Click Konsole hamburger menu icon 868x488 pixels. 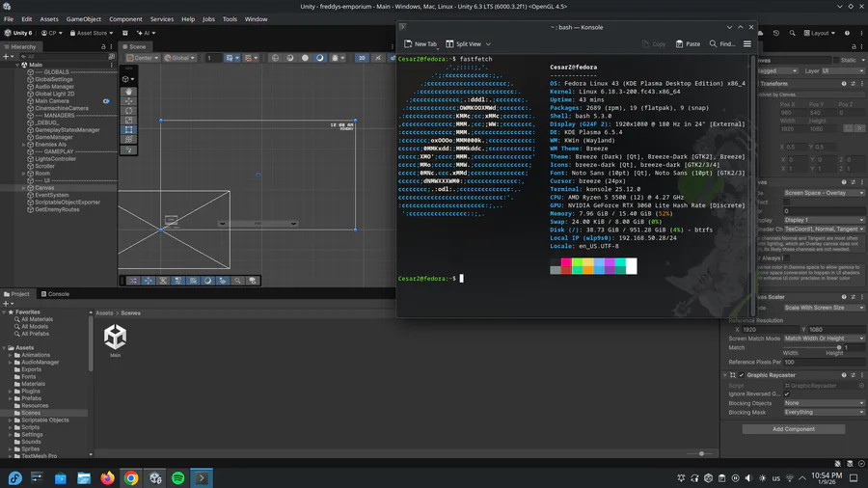pyautogui.click(x=746, y=43)
